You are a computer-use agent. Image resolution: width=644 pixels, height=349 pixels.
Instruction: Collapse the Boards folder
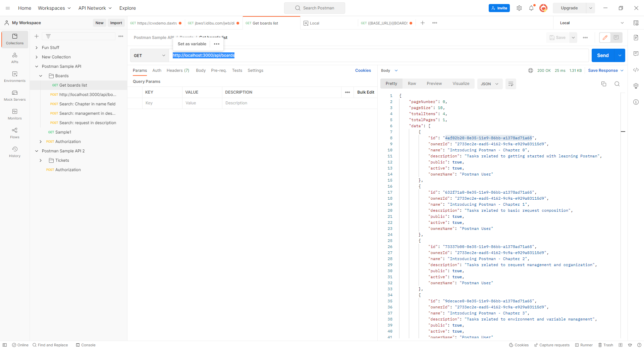tap(41, 76)
